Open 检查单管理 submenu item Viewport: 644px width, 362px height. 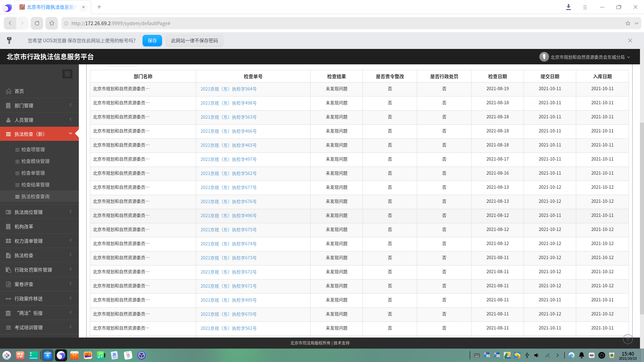point(33,173)
